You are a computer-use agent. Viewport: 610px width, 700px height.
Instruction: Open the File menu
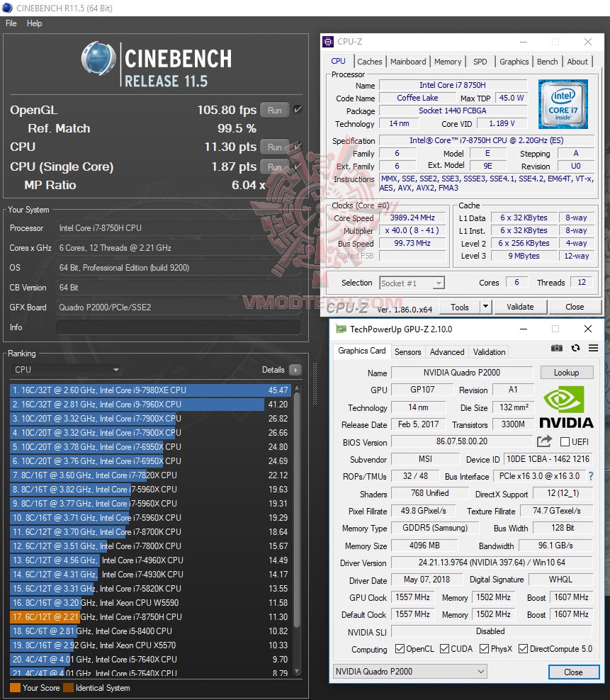click(x=11, y=23)
